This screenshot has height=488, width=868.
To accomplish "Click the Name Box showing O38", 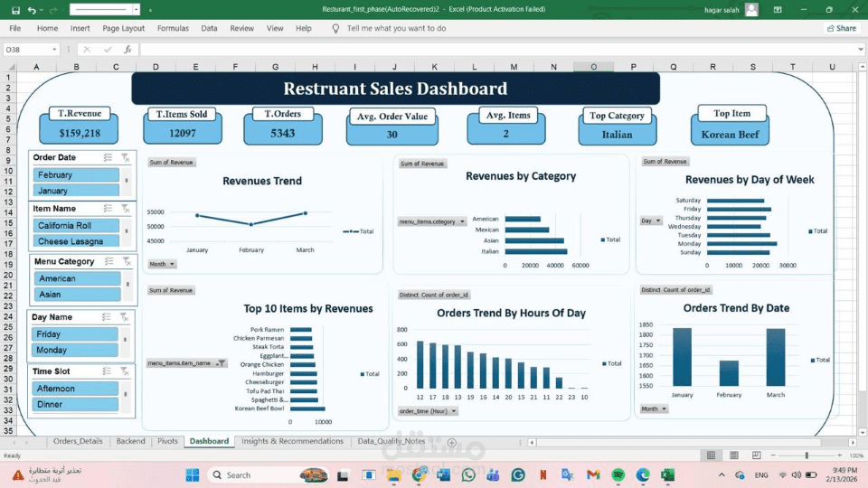I will click(26, 49).
